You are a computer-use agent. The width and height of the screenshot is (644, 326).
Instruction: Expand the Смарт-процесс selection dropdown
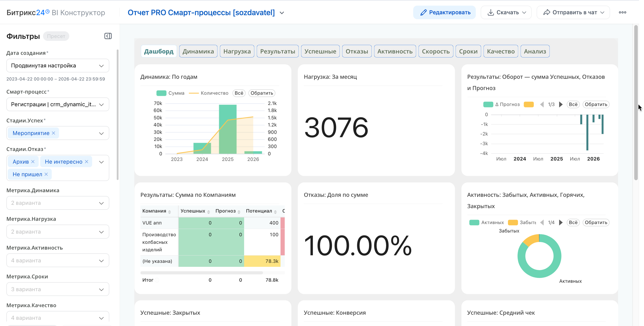58,104
